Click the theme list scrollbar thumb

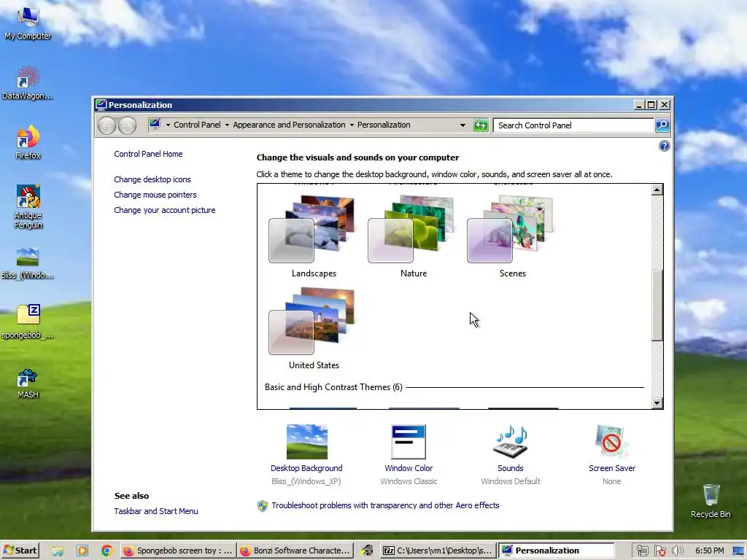[x=657, y=306]
